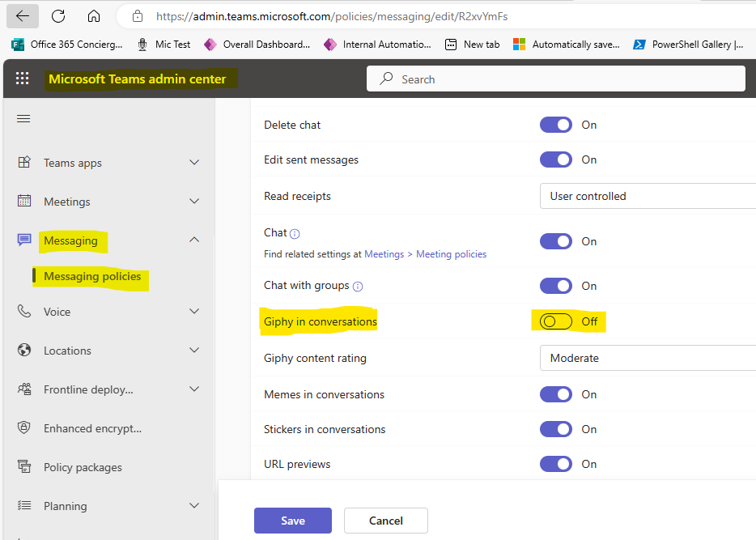This screenshot has height=540, width=756.
Task: Expand Frontline deployment chevron
Action: (194, 389)
